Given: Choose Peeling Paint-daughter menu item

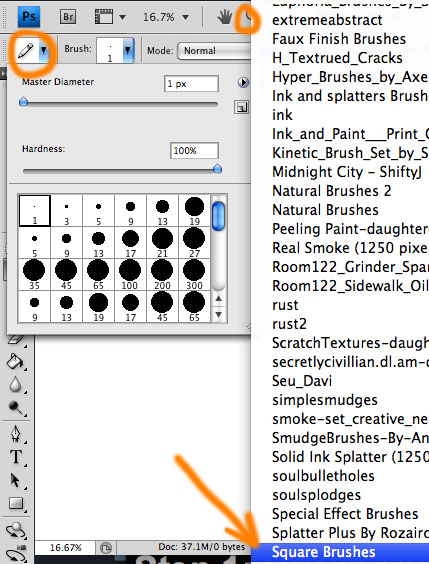Looking at the screenshot, I should pos(350,229).
